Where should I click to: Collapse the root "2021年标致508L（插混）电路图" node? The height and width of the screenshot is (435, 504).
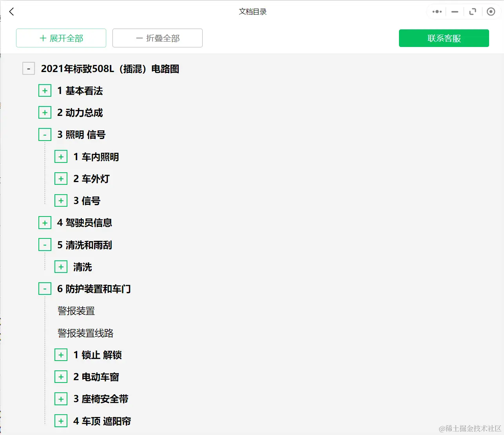pyautogui.click(x=29, y=68)
